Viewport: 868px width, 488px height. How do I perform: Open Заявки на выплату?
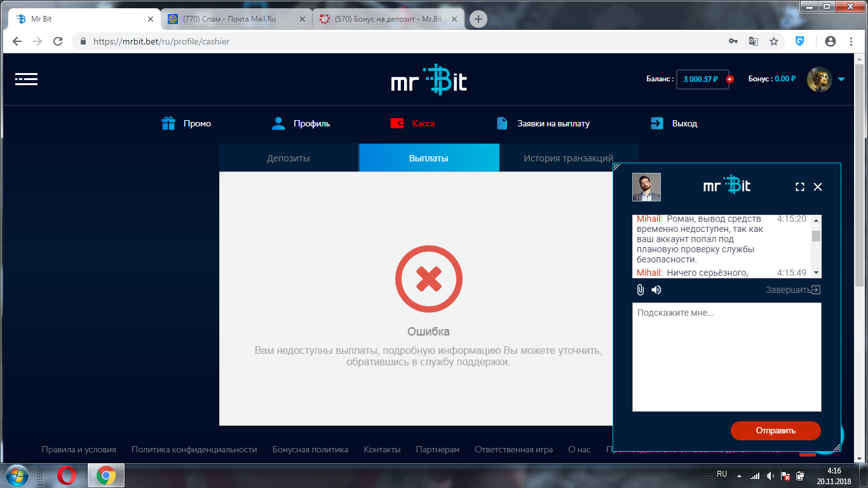point(553,123)
